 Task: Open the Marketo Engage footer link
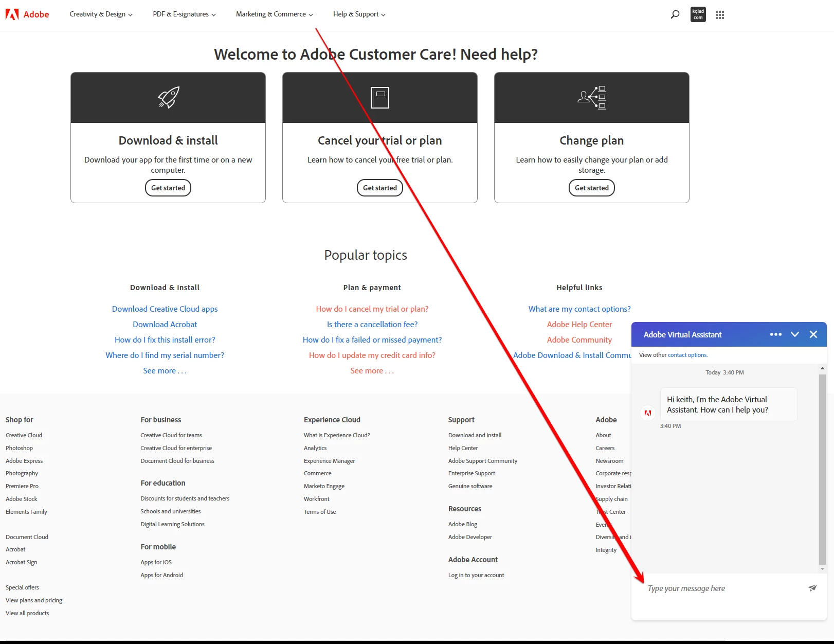click(x=324, y=486)
